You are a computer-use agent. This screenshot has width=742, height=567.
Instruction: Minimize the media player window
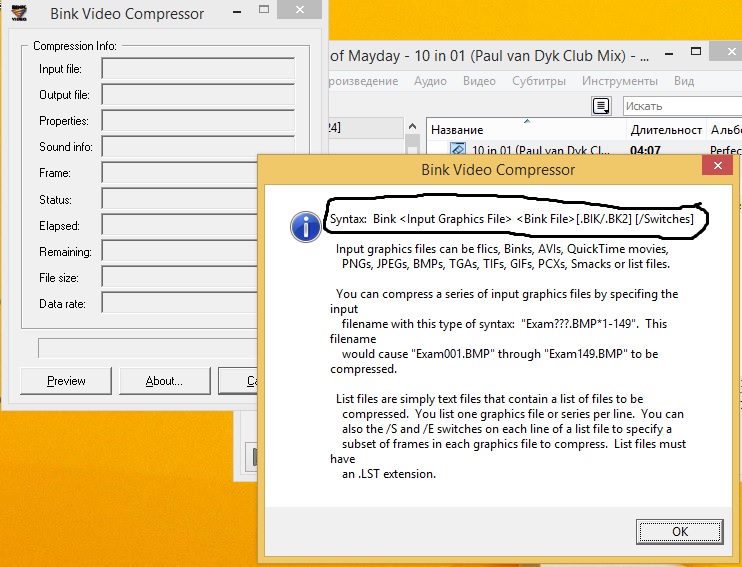tap(669, 54)
